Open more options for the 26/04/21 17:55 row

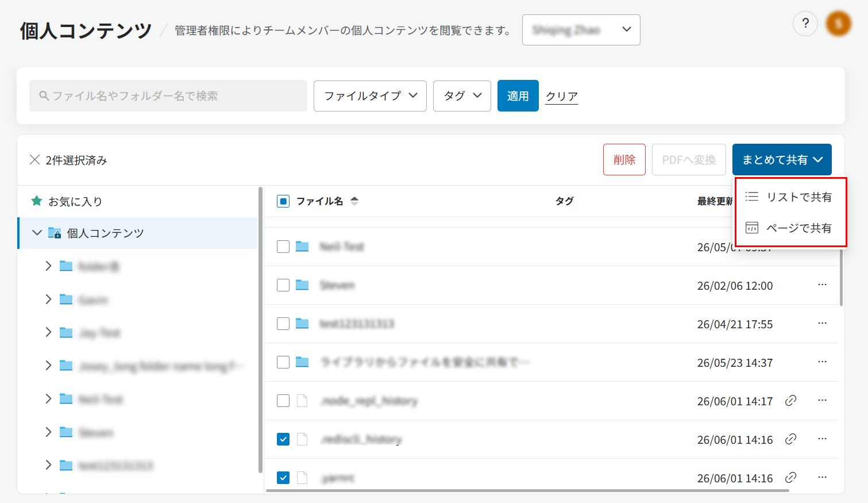[x=822, y=324]
